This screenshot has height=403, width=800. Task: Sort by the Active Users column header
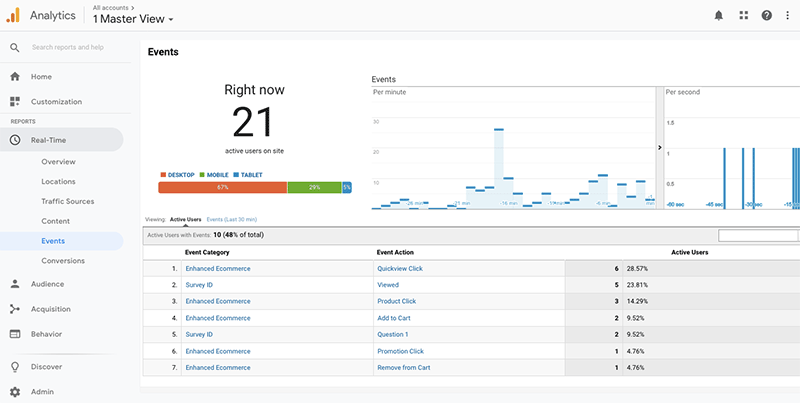pyautogui.click(x=689, y=253)
